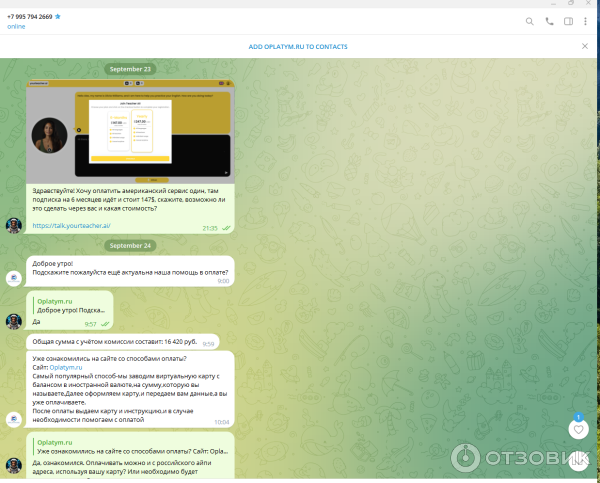Click the sender avatar beside the yourteacher link message
The height and width of the screenshot is (483, 600).
pos(14,225)
